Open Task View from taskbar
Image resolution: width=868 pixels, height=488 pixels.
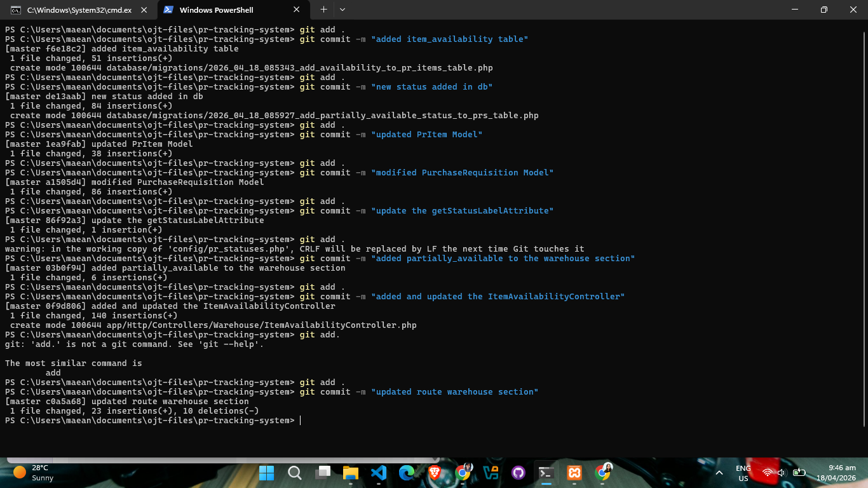323,473
